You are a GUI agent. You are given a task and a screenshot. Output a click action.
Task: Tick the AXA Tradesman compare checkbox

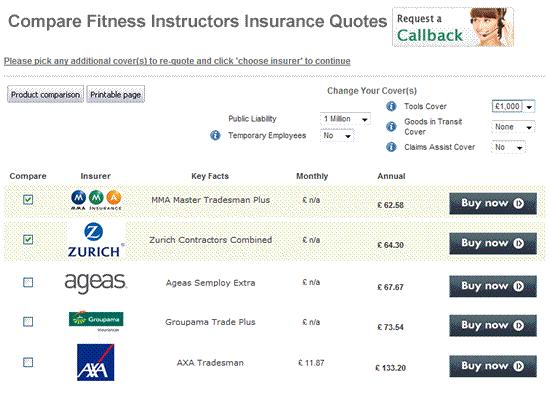click(x=28, y=362)
